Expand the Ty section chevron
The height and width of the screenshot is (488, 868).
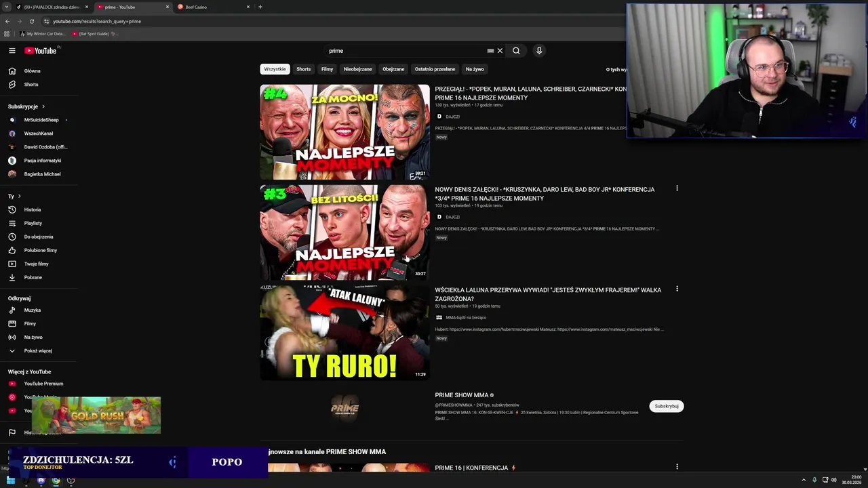[19, 197]
